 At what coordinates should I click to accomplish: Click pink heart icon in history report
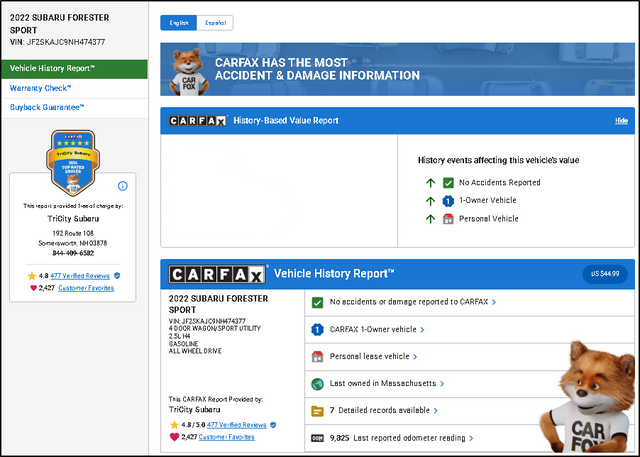(174, 437)
